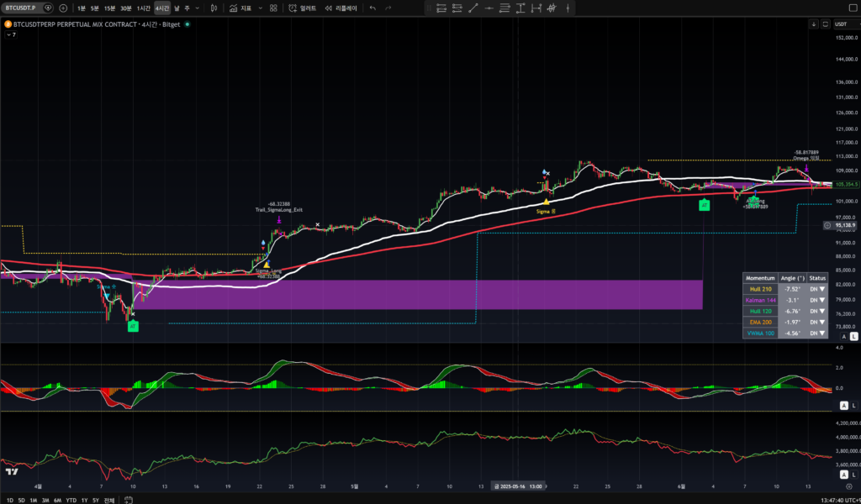Add a symbol with the plus icon
The width and height of the screenshot is (861, 504).
click(63, 8)
